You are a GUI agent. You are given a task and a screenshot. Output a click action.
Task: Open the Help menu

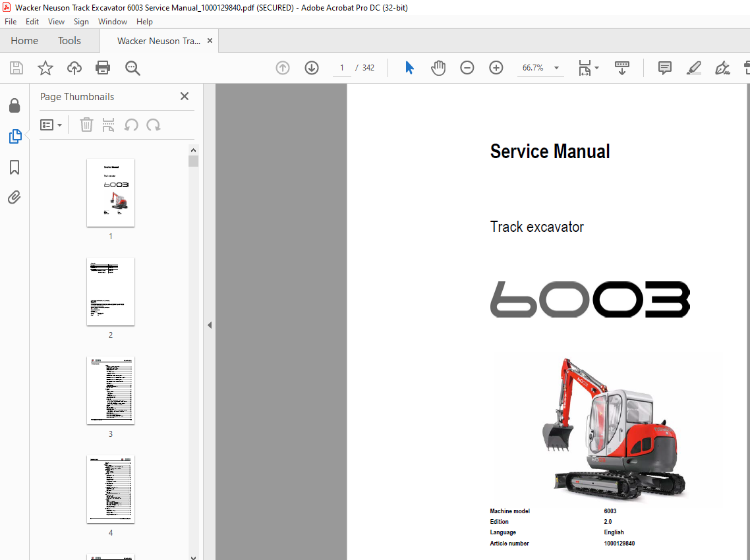(x=144, y=22)
